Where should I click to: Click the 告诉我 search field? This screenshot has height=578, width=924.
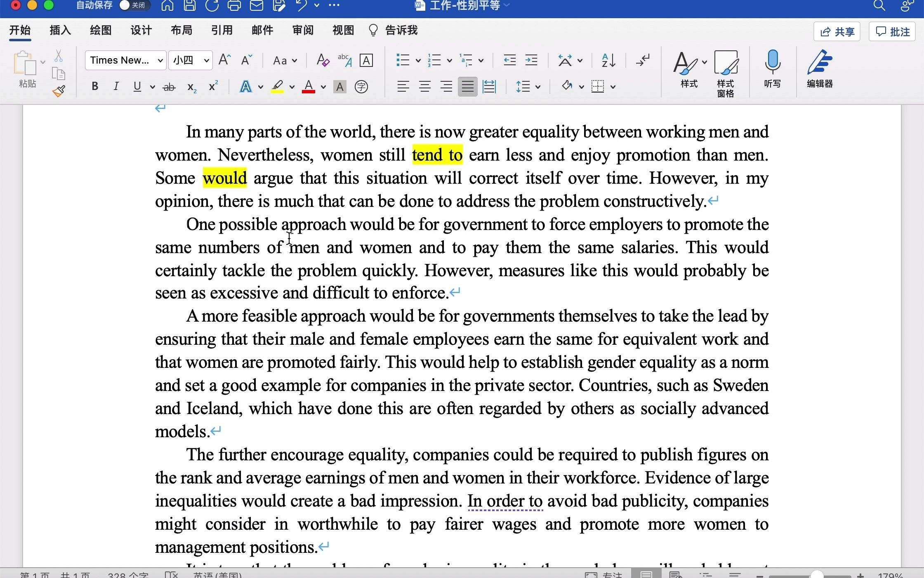pyautogui.click(x=393, y=30)
